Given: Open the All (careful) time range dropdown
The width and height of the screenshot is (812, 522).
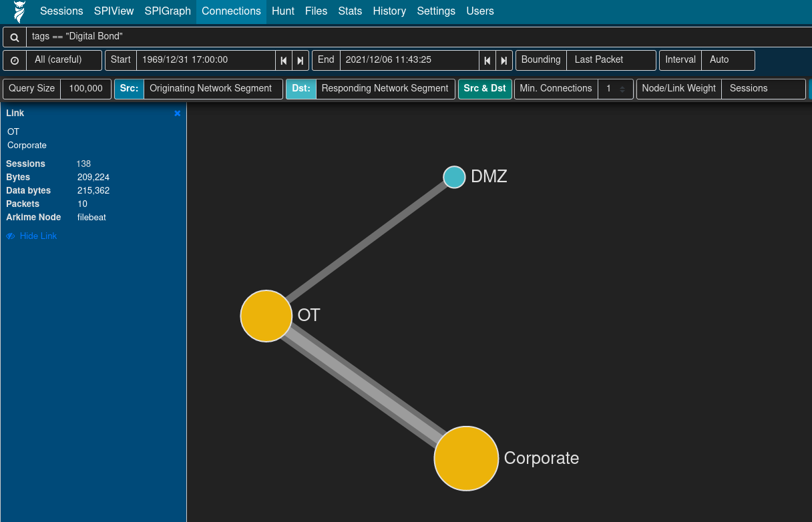Looking at the screenshot, I should [x=64, y=60].
